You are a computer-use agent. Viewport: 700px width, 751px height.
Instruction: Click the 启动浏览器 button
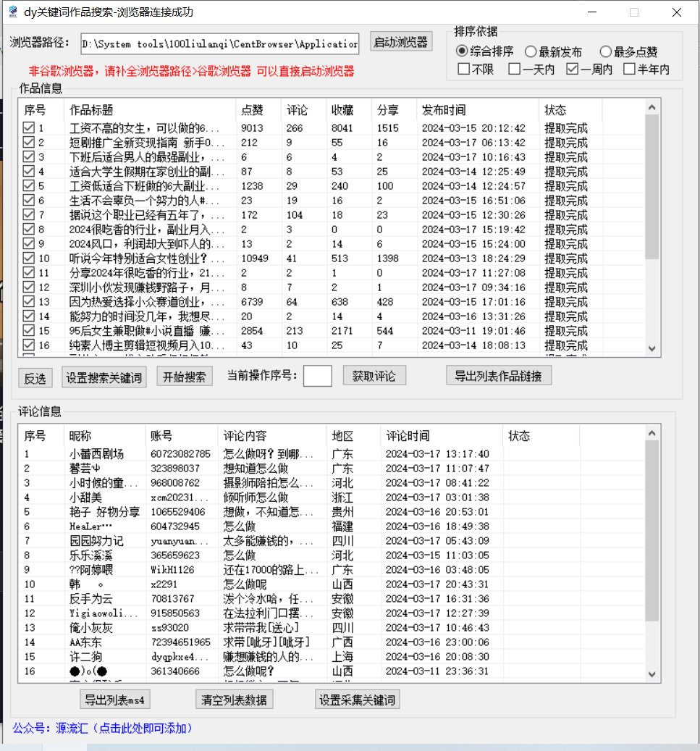402,41
